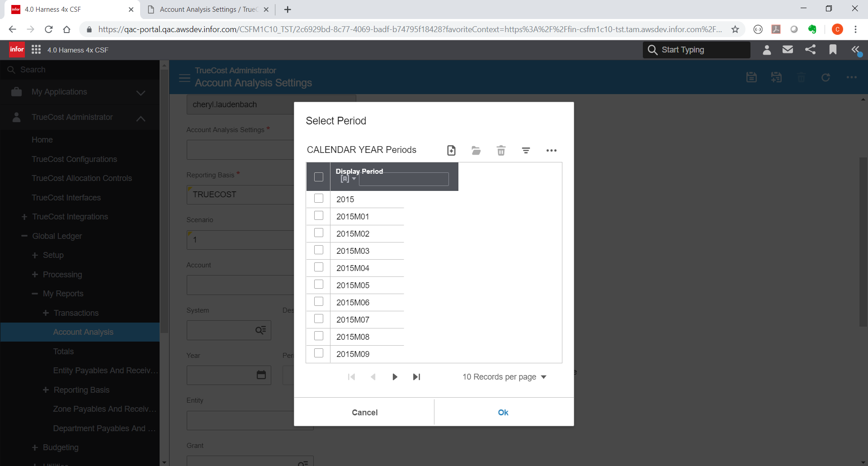This screenshot has height=466, width=868.
Task: Click the delete trash icon in dialog
Action: (x=501, y=150)
